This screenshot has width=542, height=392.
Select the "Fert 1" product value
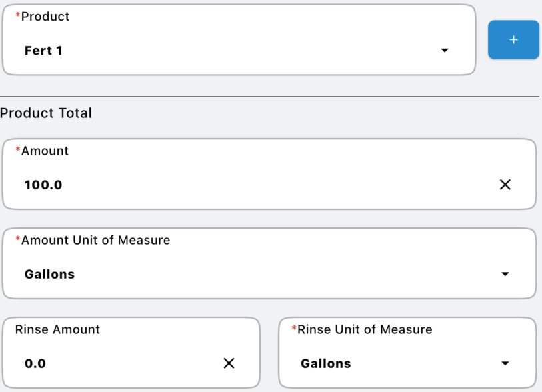[43, 51]
